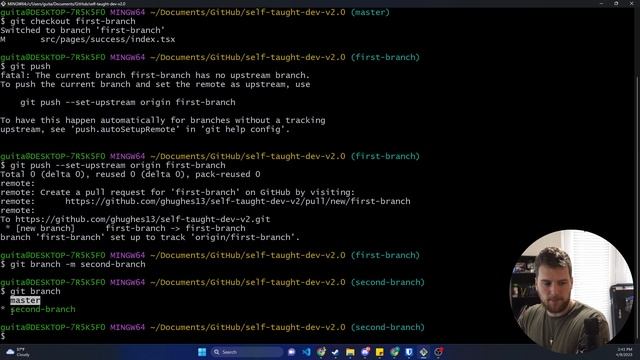
Task: Open the Windows Start menu
Action: (x=202, y=352)
